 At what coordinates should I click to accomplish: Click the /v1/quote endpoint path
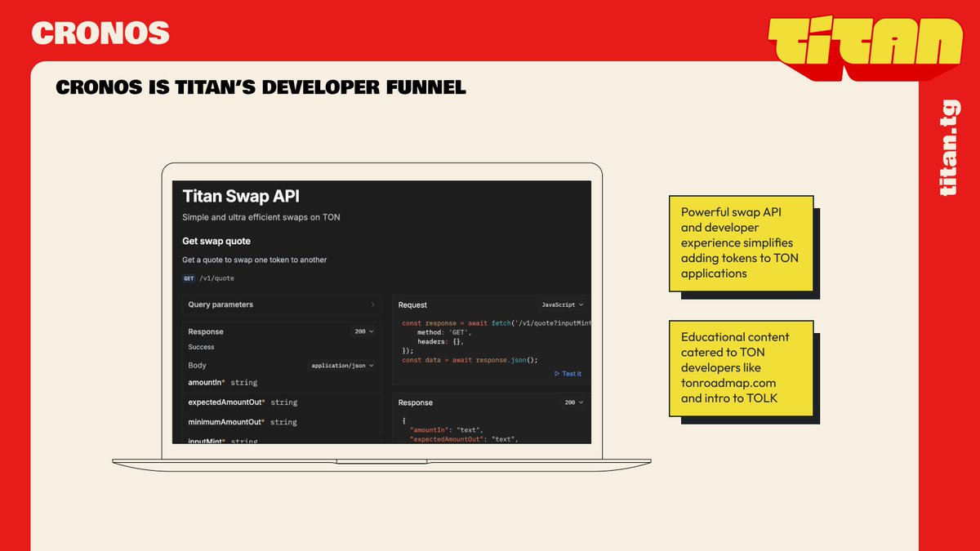click(217, 278)
